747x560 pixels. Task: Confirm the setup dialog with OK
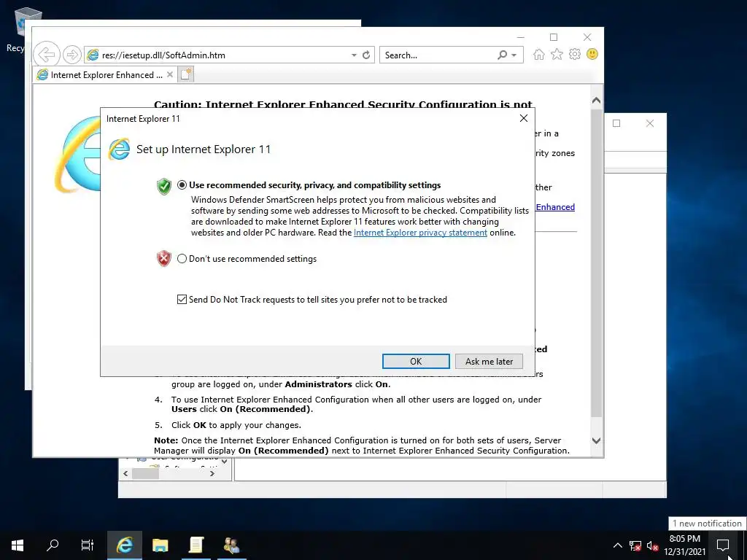(x=416, y=362)
